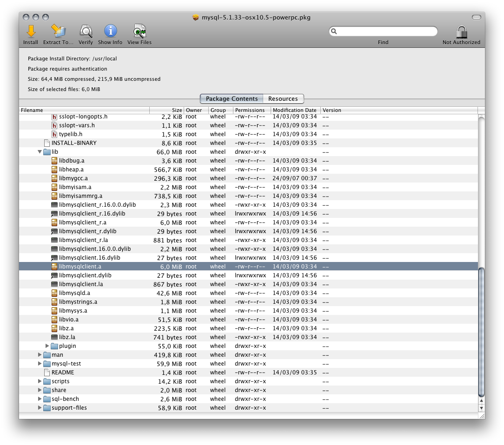Select the libmystrings.a row
The image size is (504, 445).
[x=248, y=302]
